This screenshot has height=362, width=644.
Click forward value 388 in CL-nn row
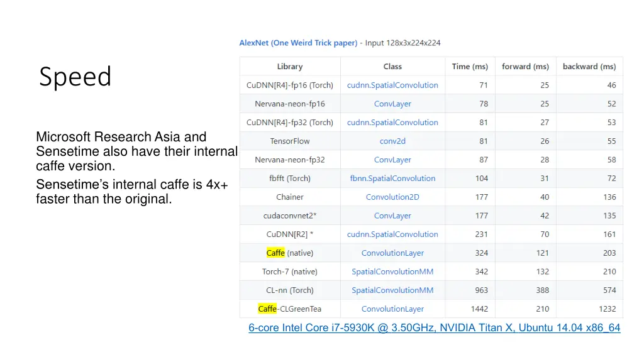[543, 290]
